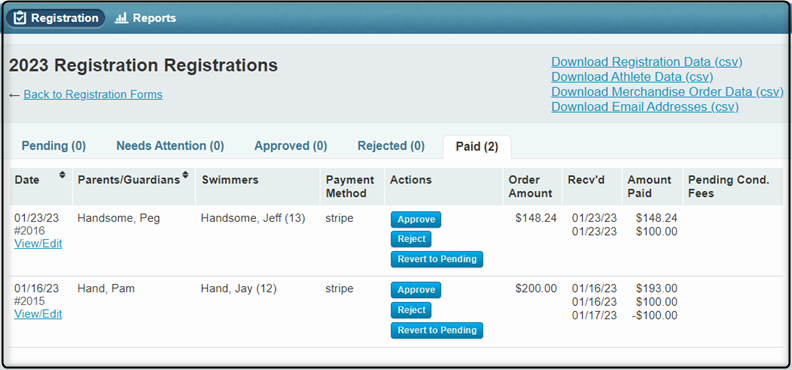Approve Pam Hand's registration
The image size is (792, 370).
[x=416, y=290]
